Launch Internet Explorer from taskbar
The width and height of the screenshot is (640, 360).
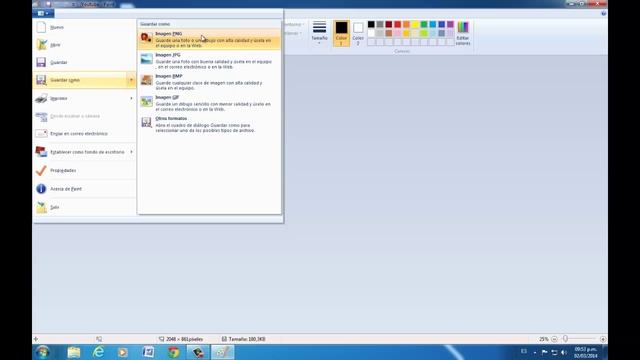[x=98, y=352]
